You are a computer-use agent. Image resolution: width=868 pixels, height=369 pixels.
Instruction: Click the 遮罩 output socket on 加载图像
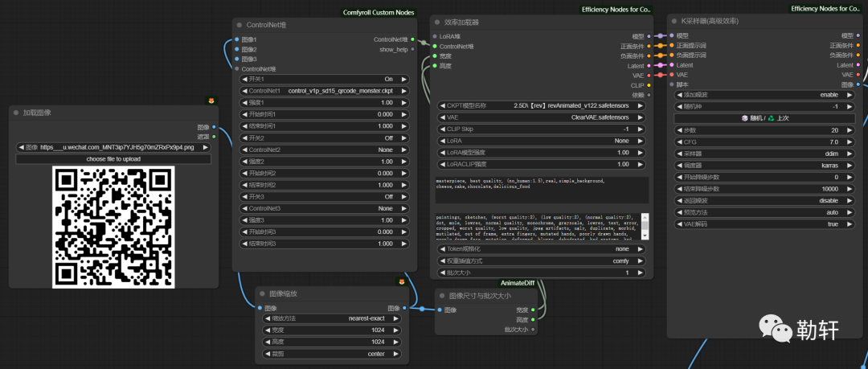tap(215, 137)
